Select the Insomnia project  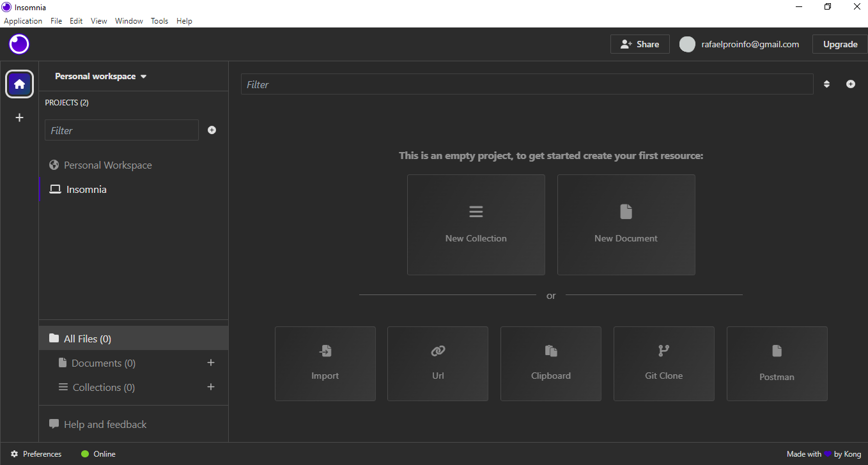point(134,190)
